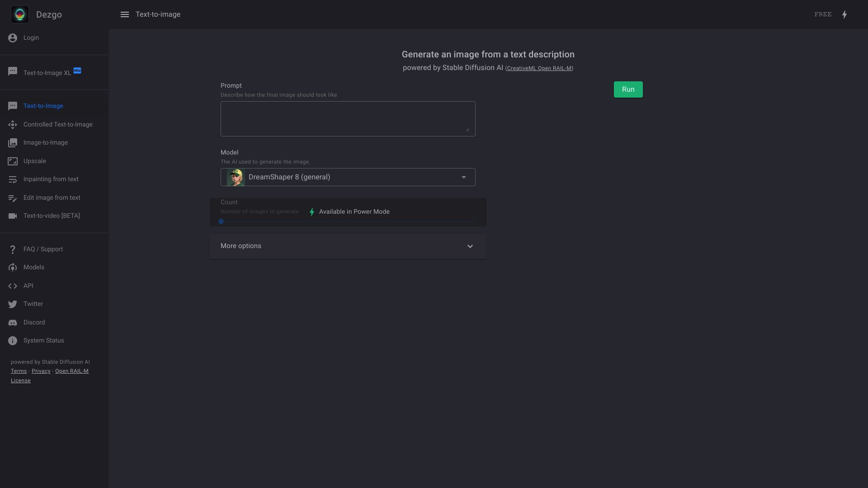Click the Dezgo logo icon
This screenshot has width=868, height=488.
coord(20,14)
